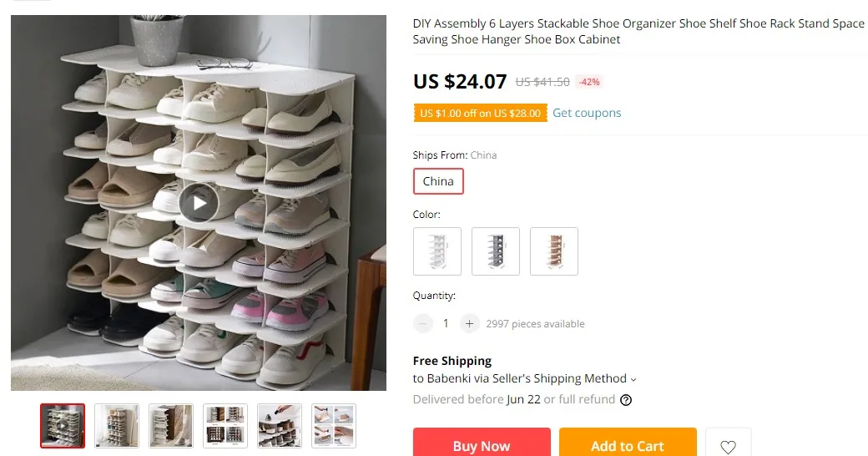The height and width of the screenshot is (456, 868).
Task: View the fourth thumbnail with four-photo grid
Action: tap(225, 426)
